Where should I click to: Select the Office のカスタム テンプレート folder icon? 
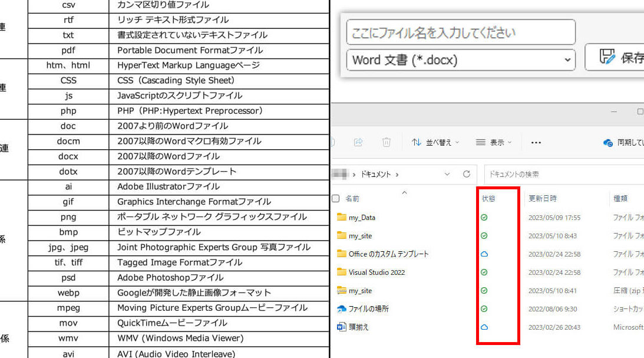click(x=341, y=254)
